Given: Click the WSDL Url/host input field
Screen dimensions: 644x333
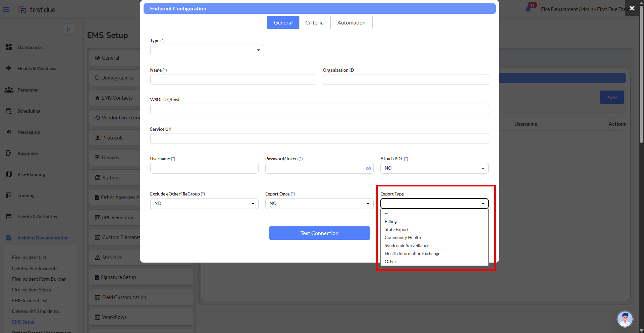Looking at the screenshot, I should click(x=319, y=109).
